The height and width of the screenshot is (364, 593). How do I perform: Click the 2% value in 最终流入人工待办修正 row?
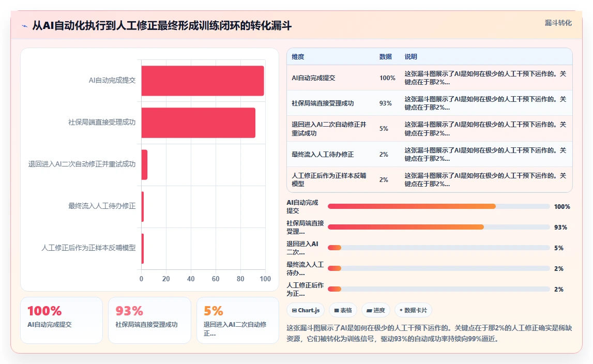tap(384, 155)
